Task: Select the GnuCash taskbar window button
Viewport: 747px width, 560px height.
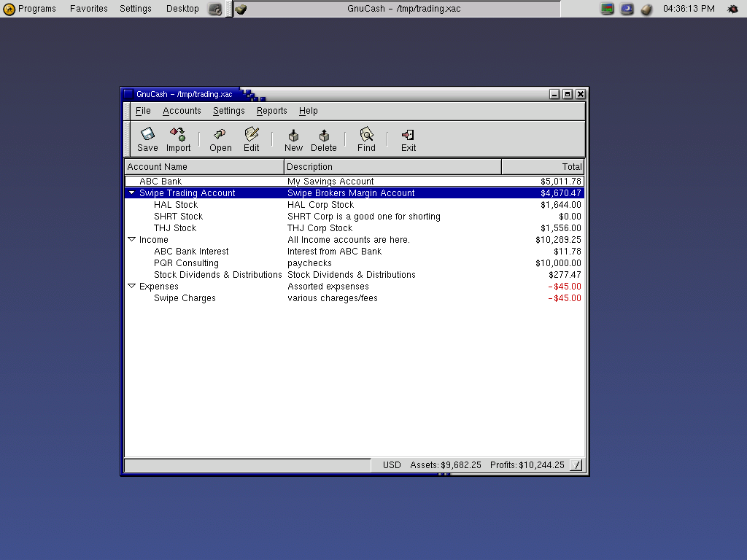Action: [397, 9]
